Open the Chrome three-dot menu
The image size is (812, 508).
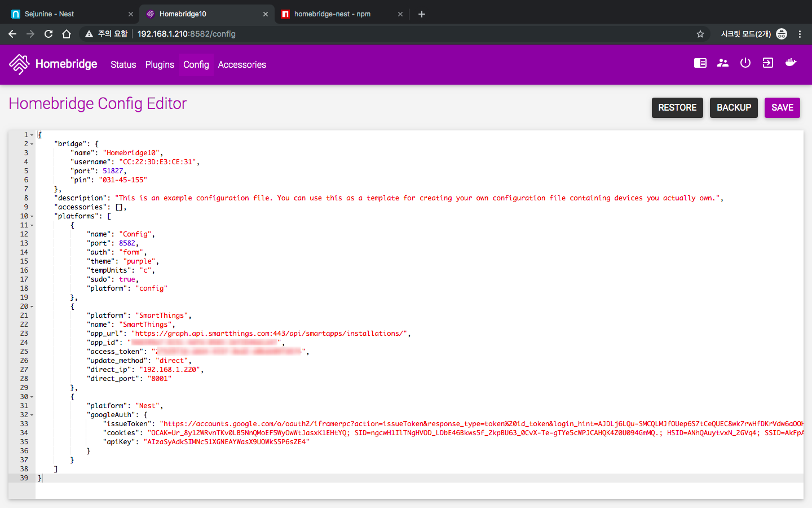pos(800,34)
